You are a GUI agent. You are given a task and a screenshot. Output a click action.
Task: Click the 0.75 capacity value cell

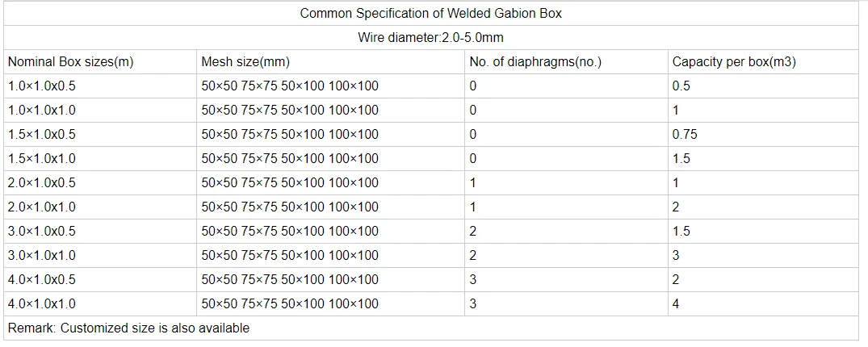(763, 135)
